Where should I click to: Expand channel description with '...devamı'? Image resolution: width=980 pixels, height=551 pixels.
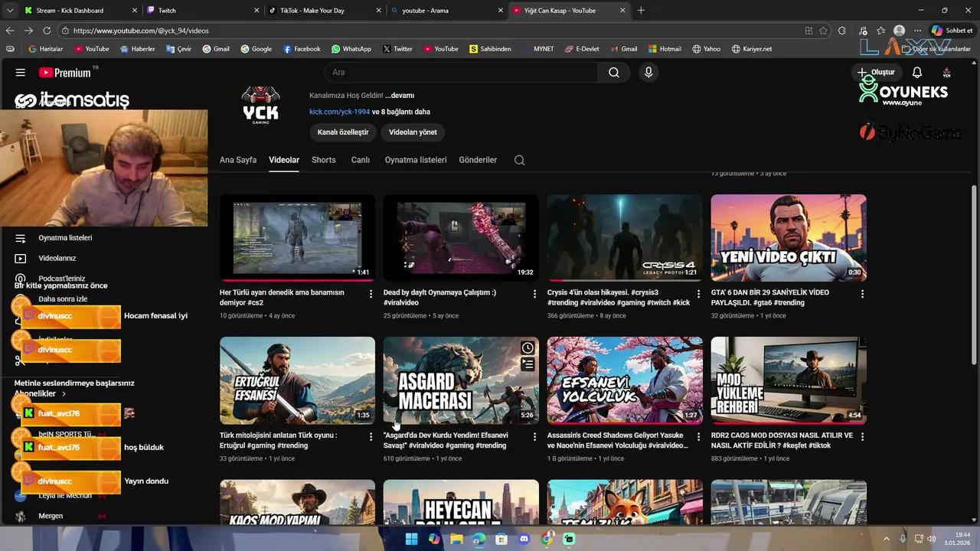400,96
